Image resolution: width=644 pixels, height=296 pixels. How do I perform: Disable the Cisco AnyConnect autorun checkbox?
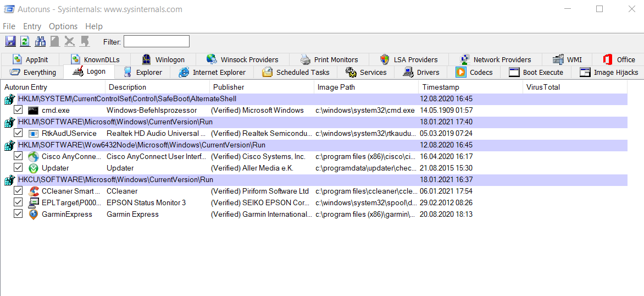pos(18,156)
